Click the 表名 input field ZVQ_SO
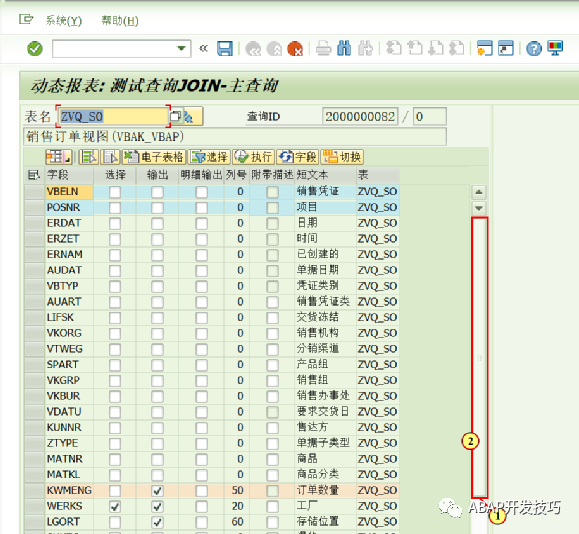 pos(113,117)
